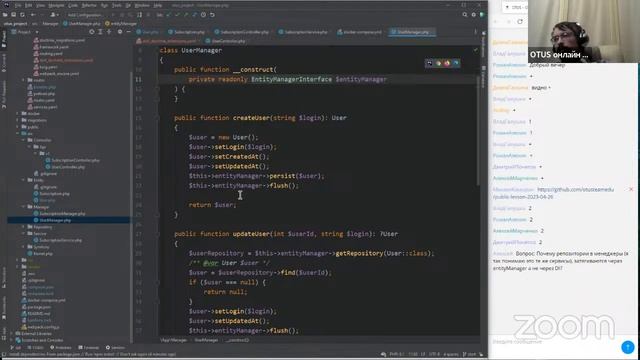
Task: Click the VCS history clock icon
Action: 203,15
